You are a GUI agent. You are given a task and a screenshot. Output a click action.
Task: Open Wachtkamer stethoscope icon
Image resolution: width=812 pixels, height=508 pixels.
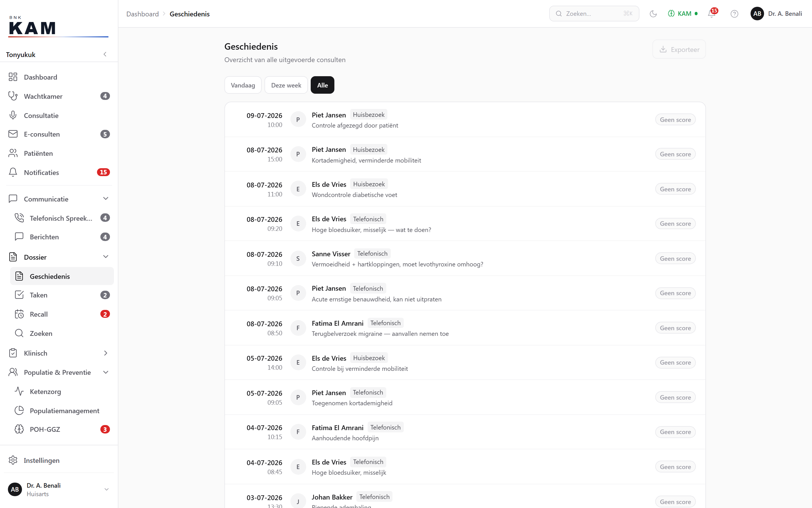(13, 96)
